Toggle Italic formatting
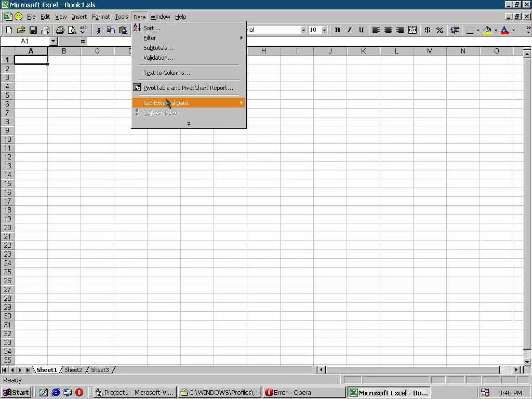This screenshot has height=399, width=532. pos(349,30)
